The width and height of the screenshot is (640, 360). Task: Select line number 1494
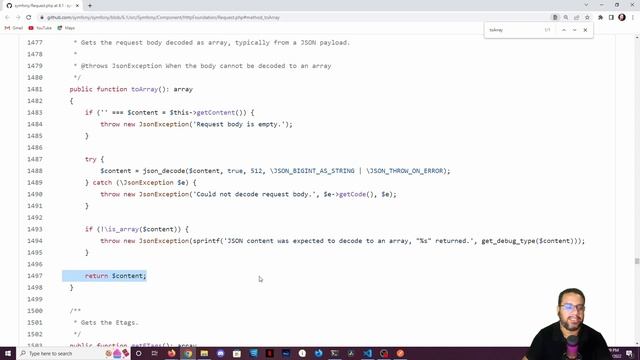[35, 241]
